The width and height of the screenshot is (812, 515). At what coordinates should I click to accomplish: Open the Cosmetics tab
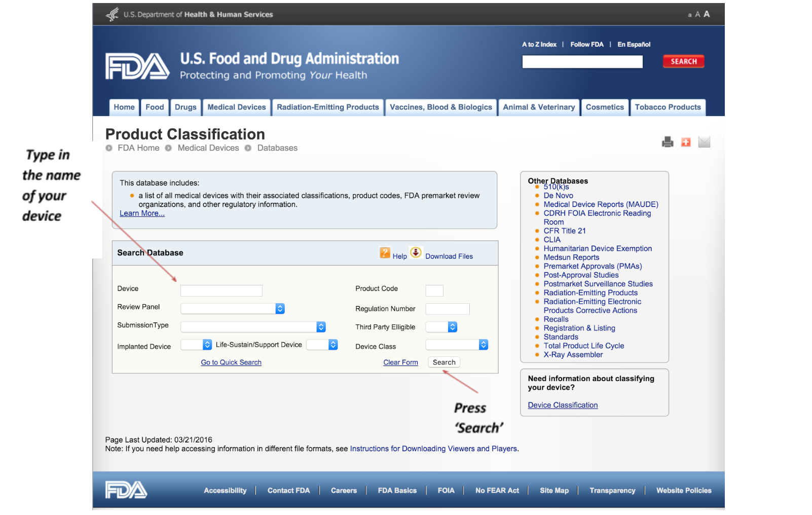coord(605,107)
